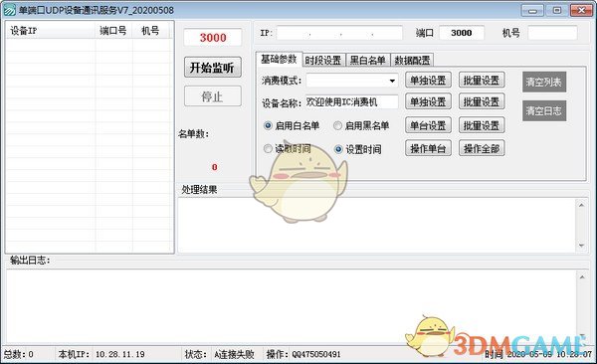Click 批量设置 in the 白名单 row
597x364 pixels.
point(482,125)
